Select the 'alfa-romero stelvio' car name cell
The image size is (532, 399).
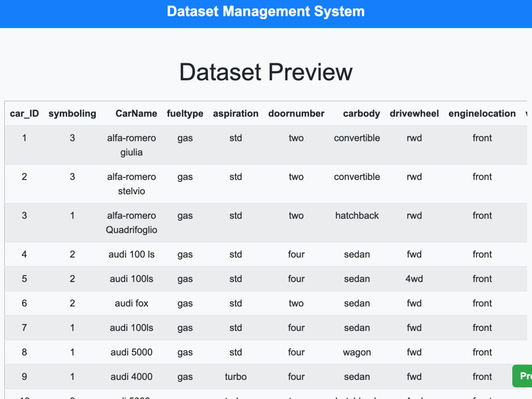131,184
